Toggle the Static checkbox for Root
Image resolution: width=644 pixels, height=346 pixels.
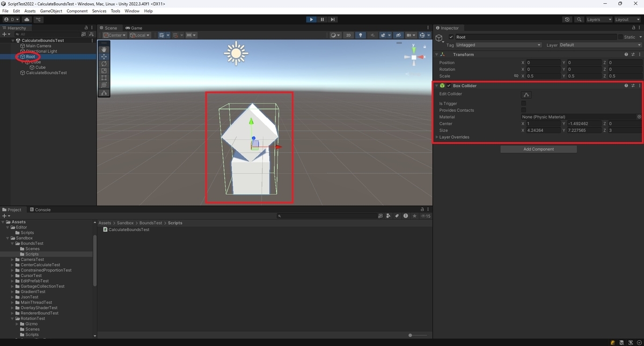(620, 37)
